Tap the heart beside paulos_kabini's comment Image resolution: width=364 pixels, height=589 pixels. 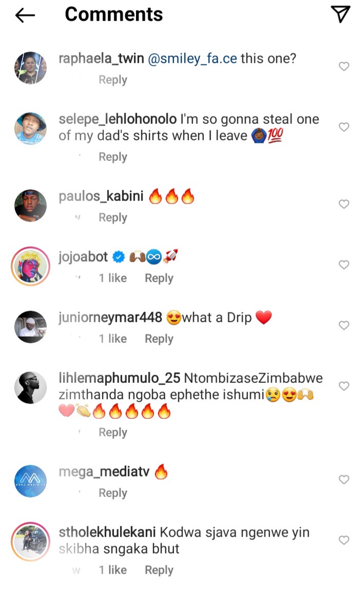click(x=344, y=204)
